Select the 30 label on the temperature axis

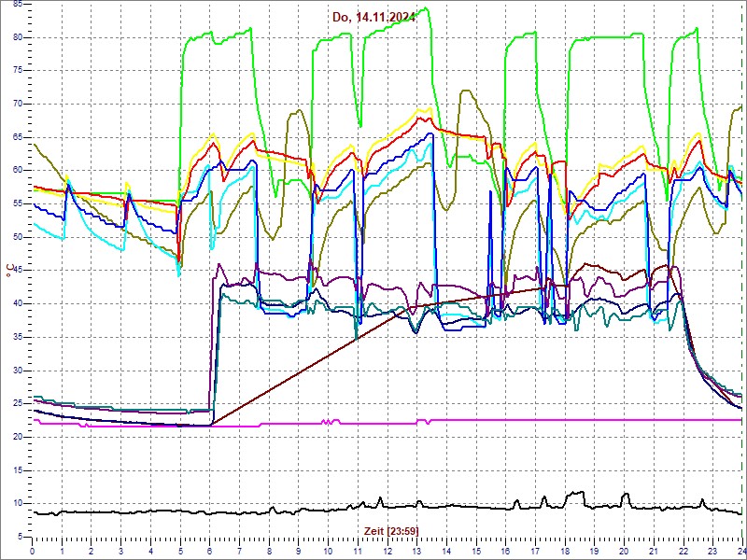(x=18, y=371)
